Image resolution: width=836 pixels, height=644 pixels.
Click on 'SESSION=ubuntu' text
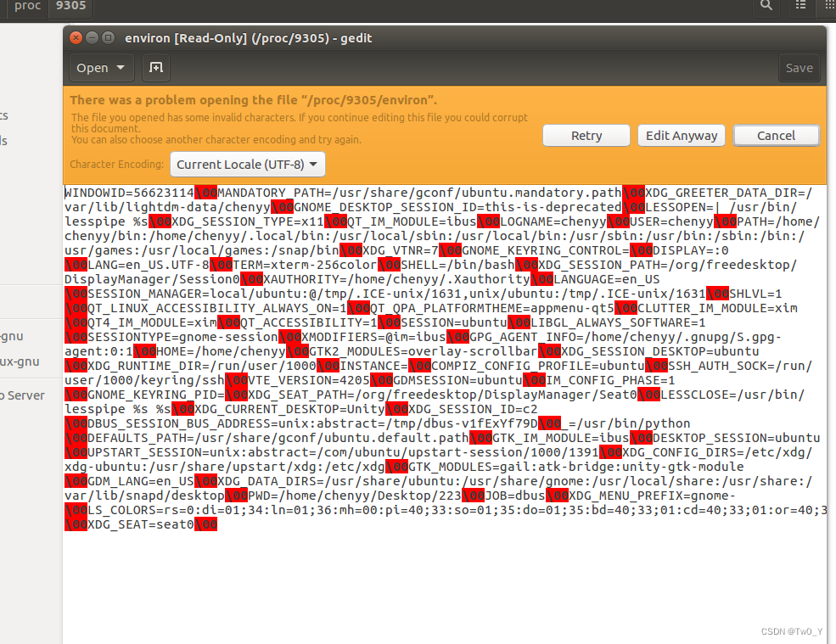[454, 322]
